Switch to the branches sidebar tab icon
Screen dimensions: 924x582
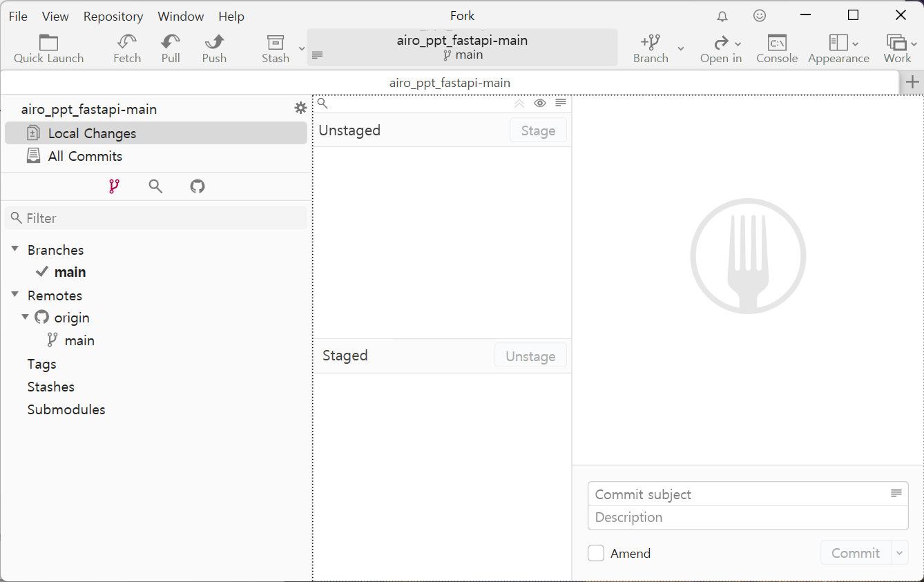coord(115,186)
